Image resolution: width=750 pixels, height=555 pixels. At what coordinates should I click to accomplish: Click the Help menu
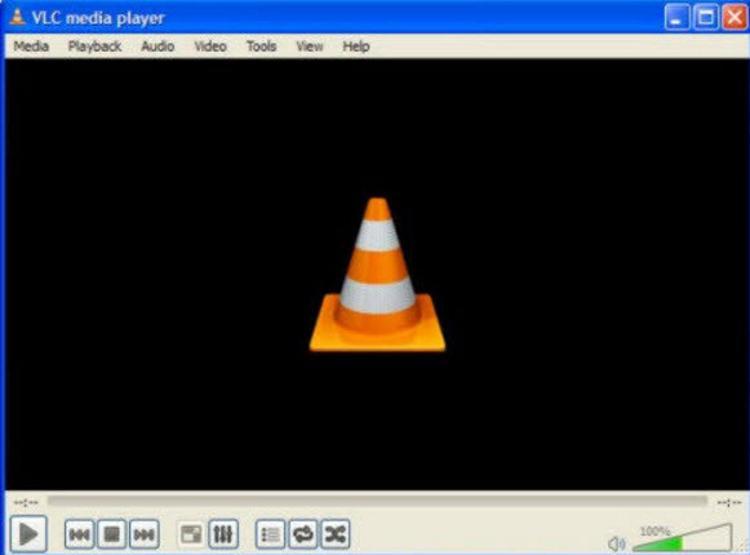[x=356, y=46]
